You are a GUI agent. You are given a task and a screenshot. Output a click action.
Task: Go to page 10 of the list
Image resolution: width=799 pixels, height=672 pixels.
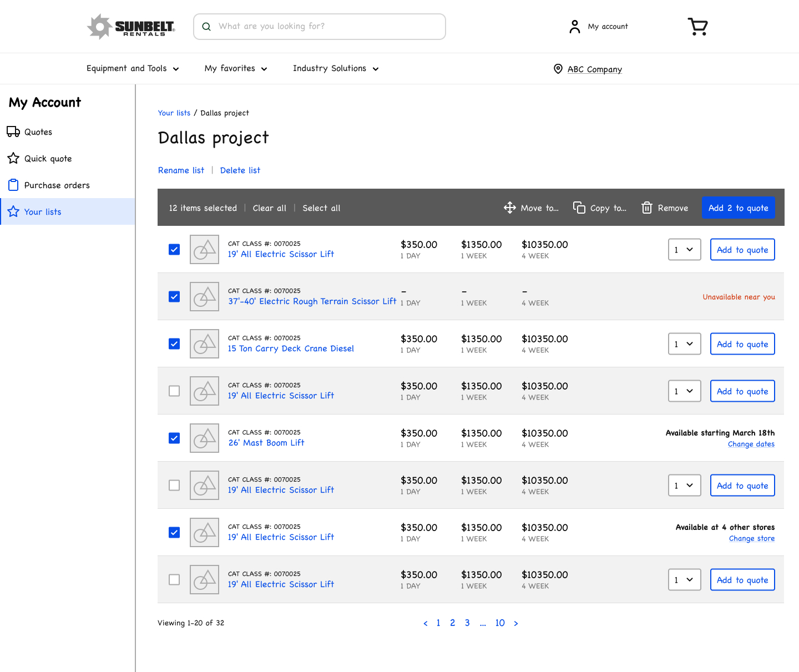(x=500, y=623)
